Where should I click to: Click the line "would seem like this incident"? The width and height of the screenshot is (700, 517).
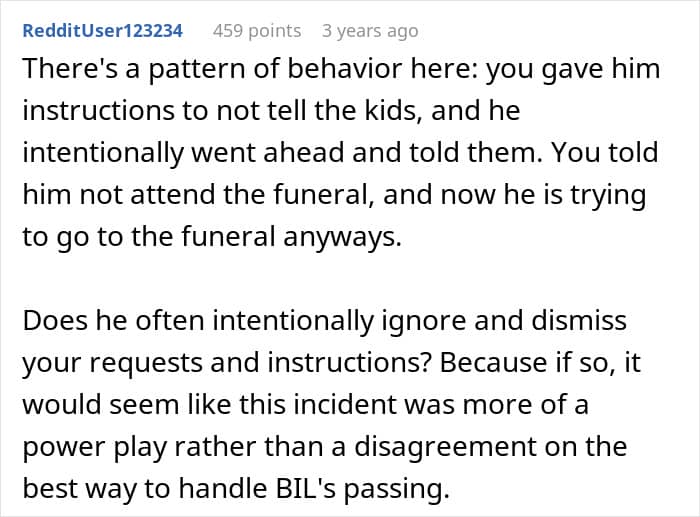coord(305,404)
